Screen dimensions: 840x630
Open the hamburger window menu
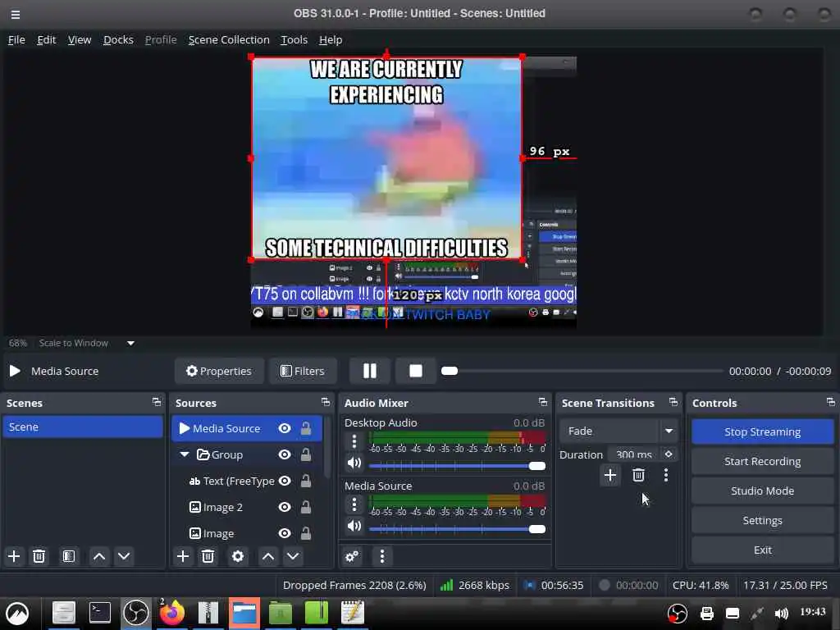(16, 15)
